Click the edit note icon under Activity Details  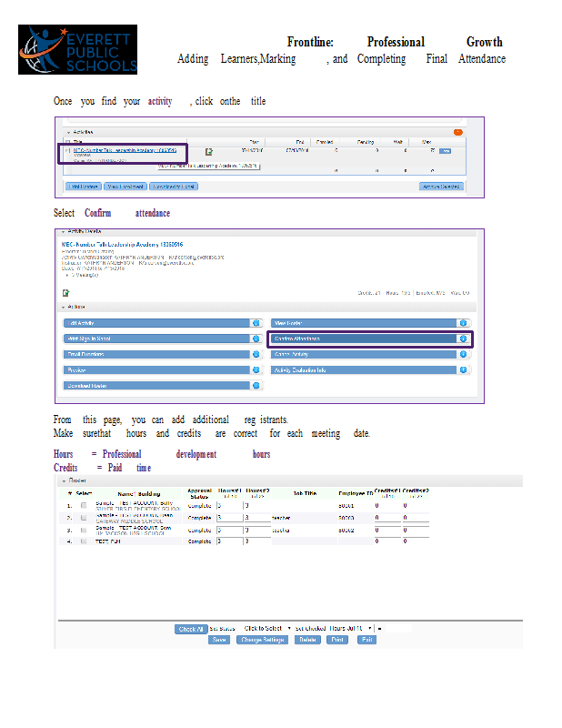point(65,293)
